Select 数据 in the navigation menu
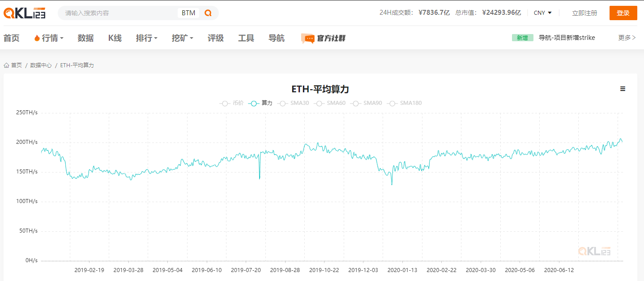 [x=85, y=38]
